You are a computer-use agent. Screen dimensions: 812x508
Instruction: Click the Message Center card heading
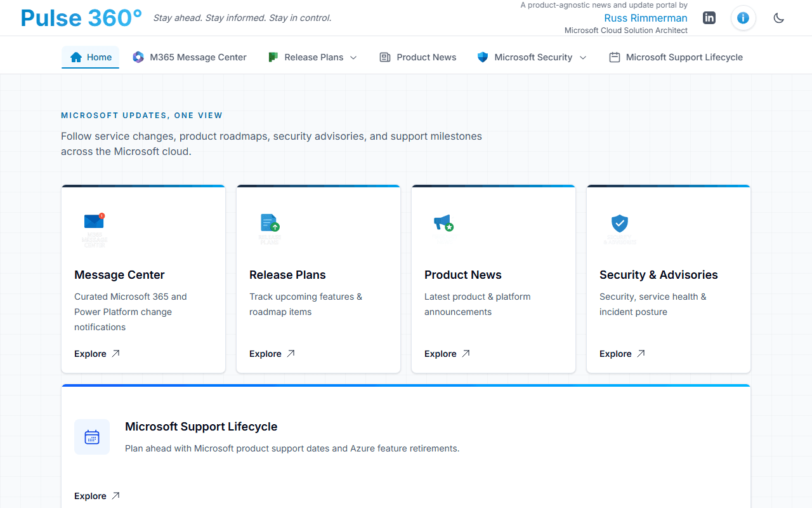point(119,275)
